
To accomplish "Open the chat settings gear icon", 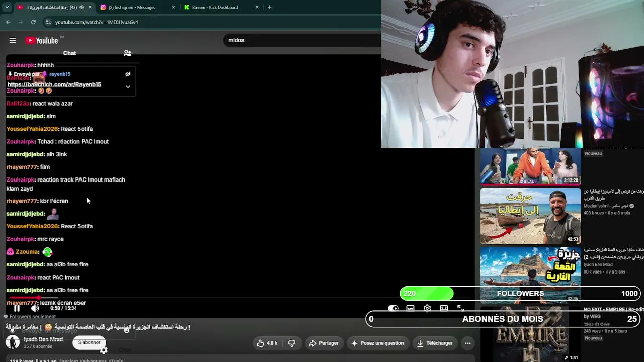I will click(x=104, y=350).
